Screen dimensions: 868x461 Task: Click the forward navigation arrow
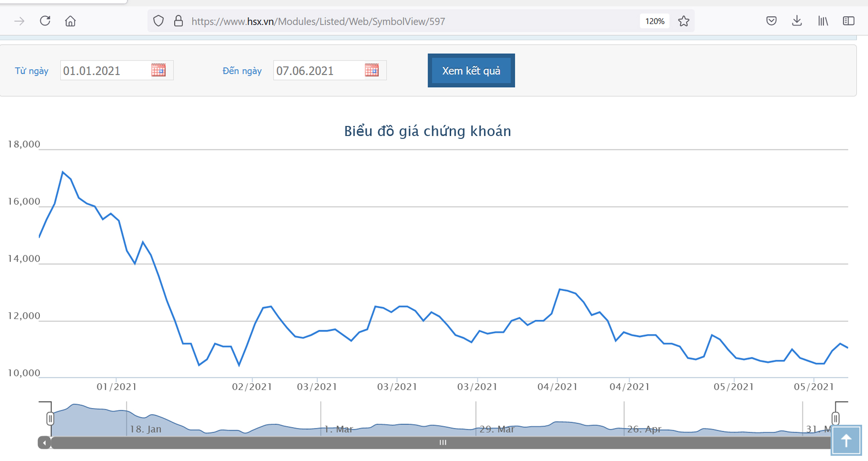click(19, 21)
